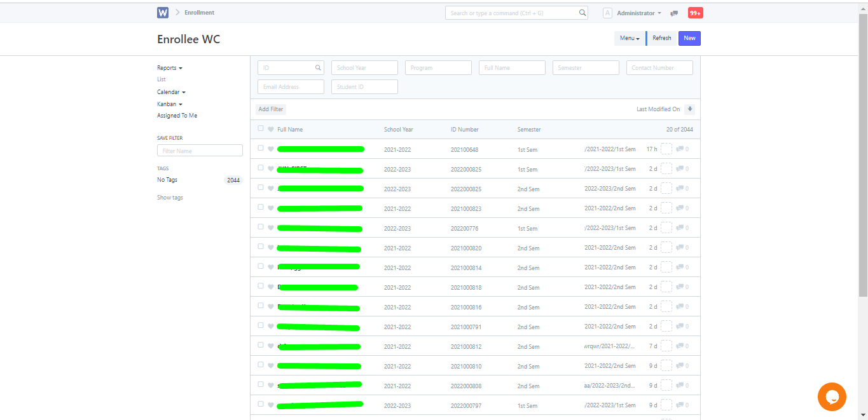Image resolution: width=868 pixels, height=420 pixels.
Task: Click the School Year filter field
Action: 364,68
